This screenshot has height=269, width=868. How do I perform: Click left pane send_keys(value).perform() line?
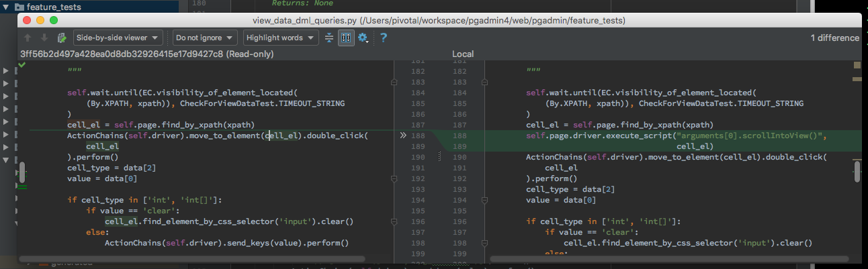pyautogui.click(x=226, y=243)
